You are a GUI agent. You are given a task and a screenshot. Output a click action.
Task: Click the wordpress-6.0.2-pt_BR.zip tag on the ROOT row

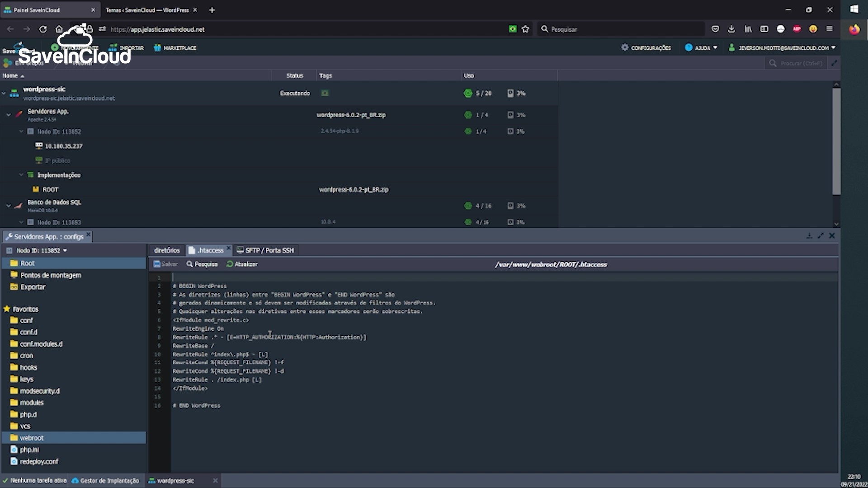click(x=354, y=190)
